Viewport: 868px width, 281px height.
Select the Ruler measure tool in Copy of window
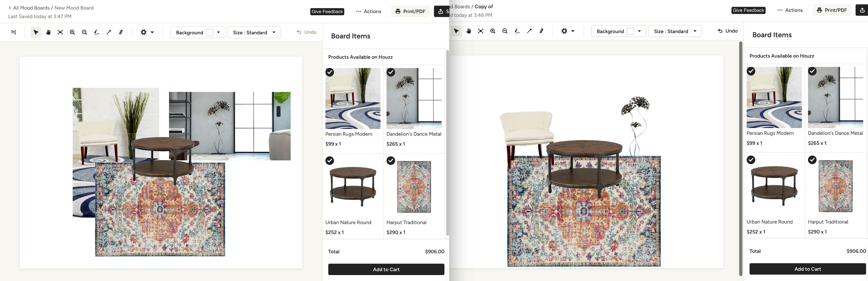coord(541,31)
